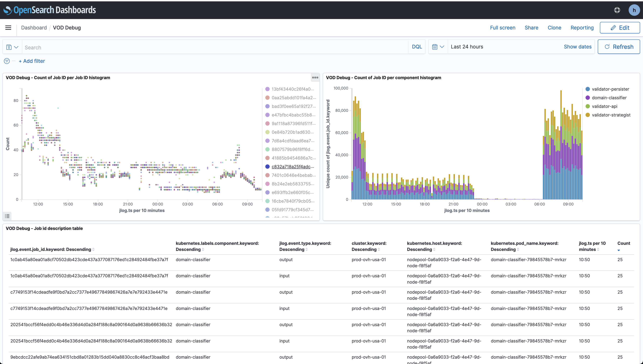Click the OpenSearch Dashboards logo

pyautogui.click(x=50, y=10)
